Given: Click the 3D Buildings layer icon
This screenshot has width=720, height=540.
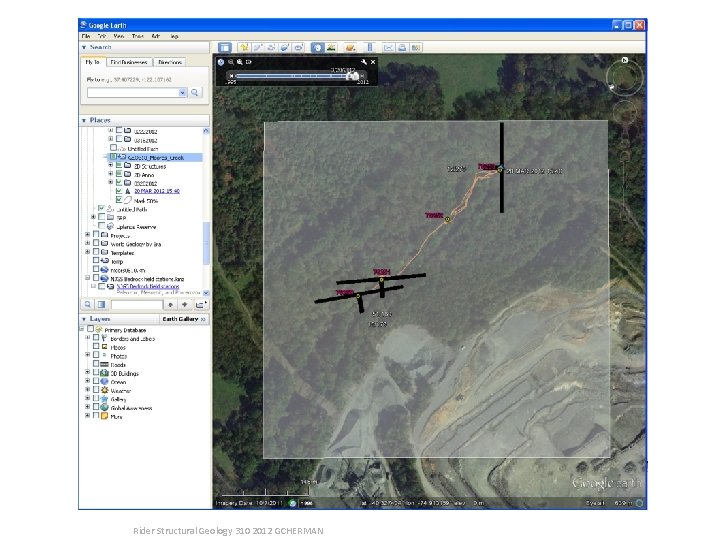Looking at the screenshot, I should pyautogui.click(x=105, y=373).
